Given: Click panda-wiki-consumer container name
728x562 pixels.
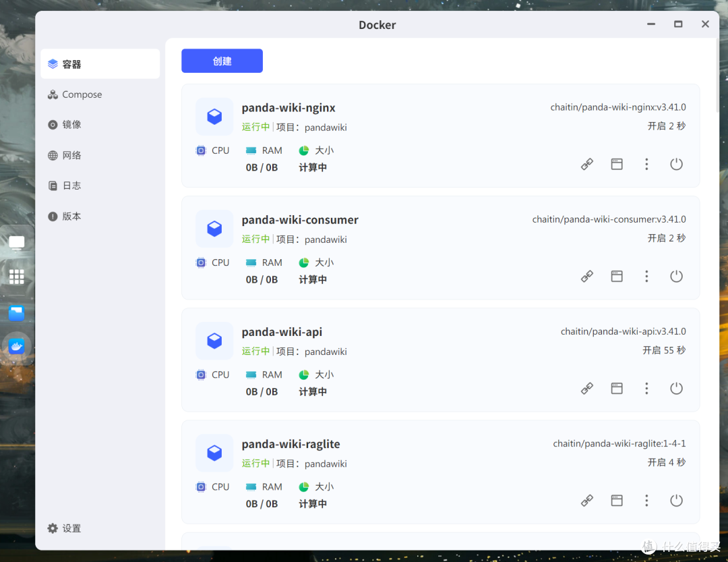Looking at the screenshot, I should click(300, 220).
